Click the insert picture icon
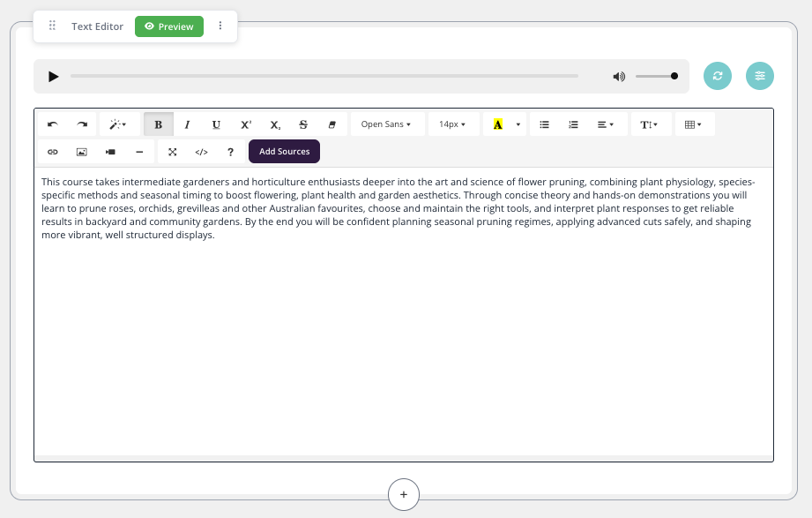The width and height of the screenshot is (812, 518). coord(82,152)
